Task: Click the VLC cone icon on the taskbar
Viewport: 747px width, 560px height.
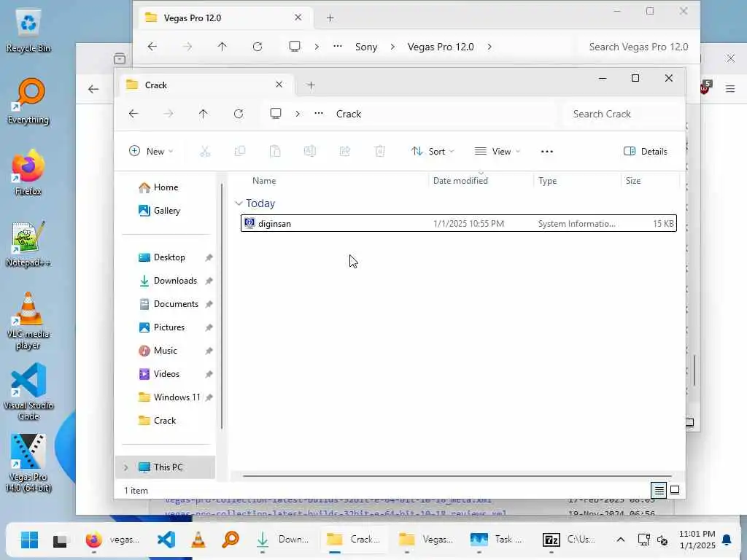Action: tap(198, 540)
